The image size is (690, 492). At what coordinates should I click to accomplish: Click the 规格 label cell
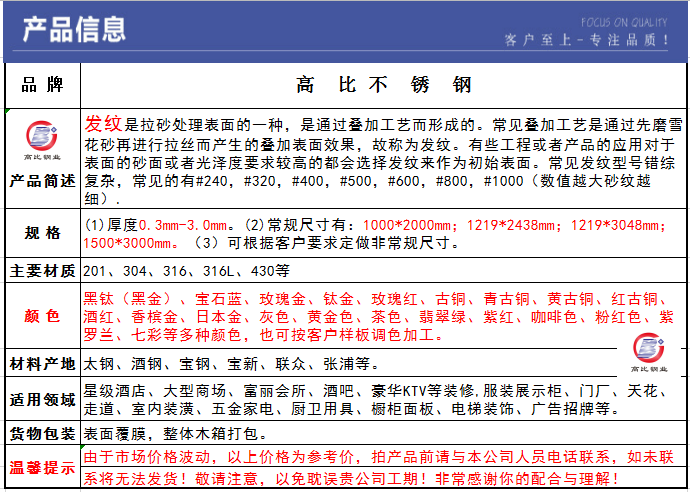(43, 233)
